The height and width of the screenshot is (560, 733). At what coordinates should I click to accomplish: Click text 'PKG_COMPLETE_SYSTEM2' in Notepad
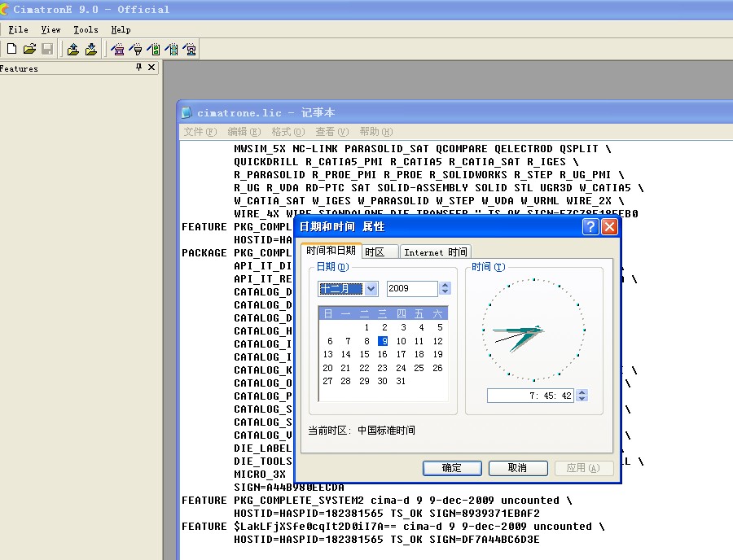298,501
